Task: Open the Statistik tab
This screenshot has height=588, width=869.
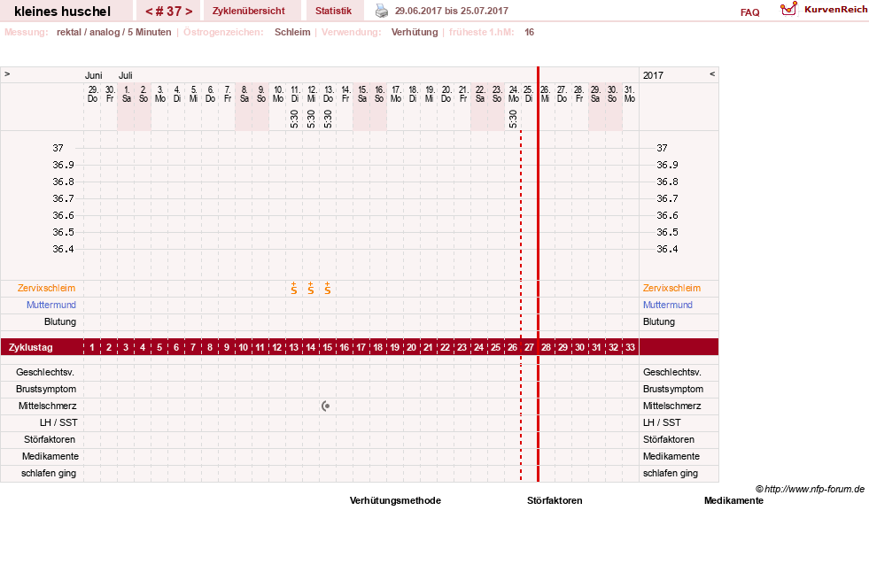Action: (x=333, y=11)
